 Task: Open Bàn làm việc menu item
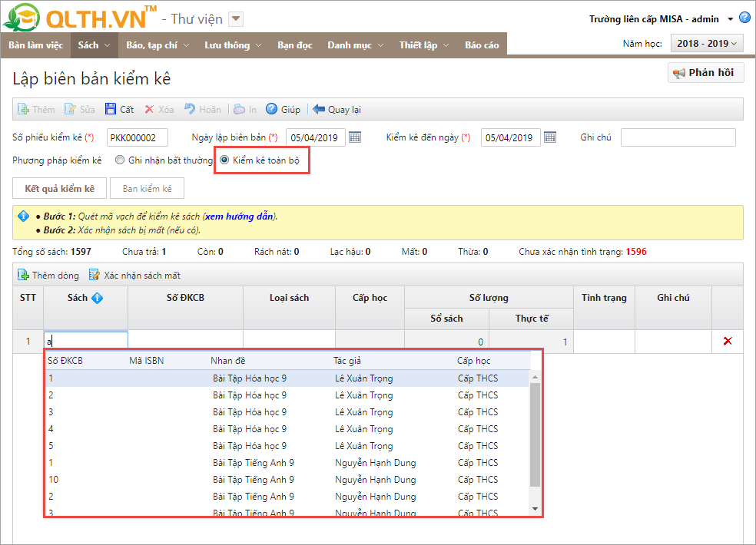pos(35,45)
